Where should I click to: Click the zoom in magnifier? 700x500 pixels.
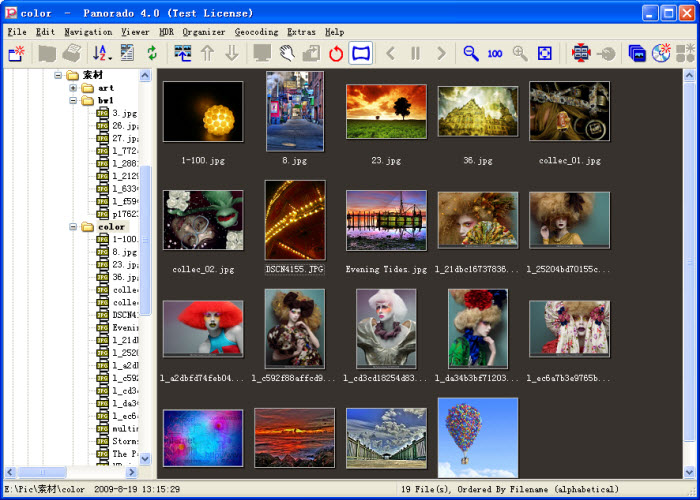(x=520, y=53)
